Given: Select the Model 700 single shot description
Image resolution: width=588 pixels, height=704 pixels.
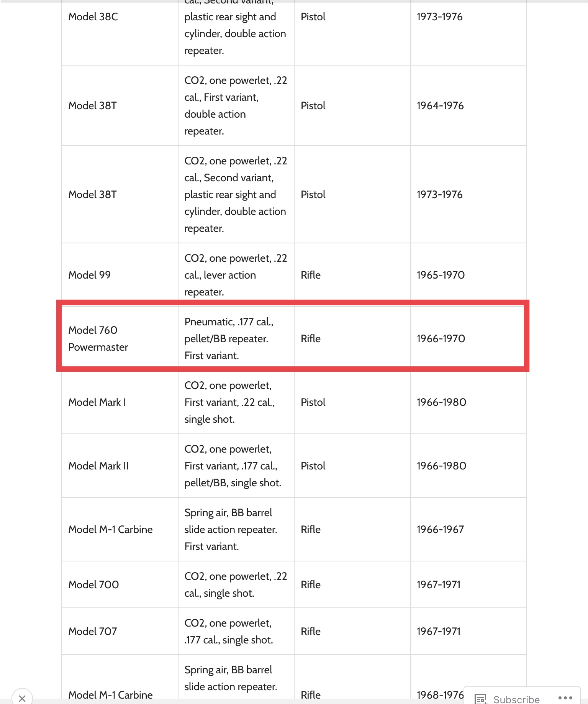Looking at the screenshot, I should click(236, 584).
